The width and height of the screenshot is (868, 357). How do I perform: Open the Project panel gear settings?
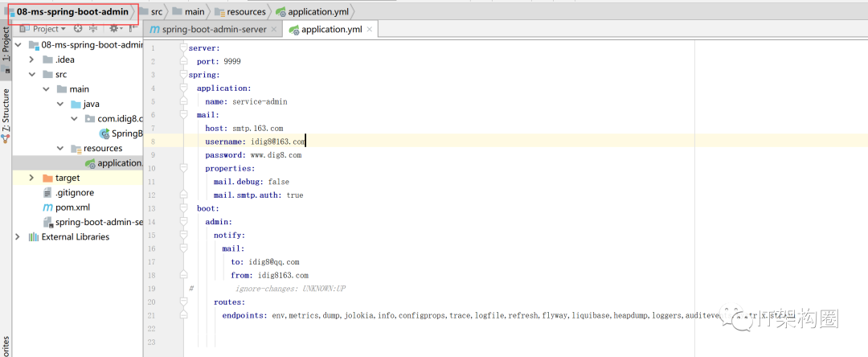114,28
